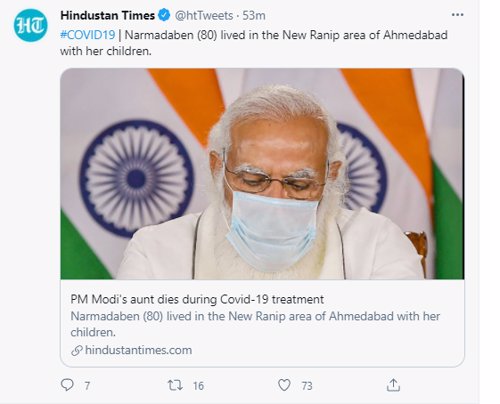Viewport: 500px width, 404px height.
Task: Open the #COVID19 hashtag link
Action: [88, 35]
